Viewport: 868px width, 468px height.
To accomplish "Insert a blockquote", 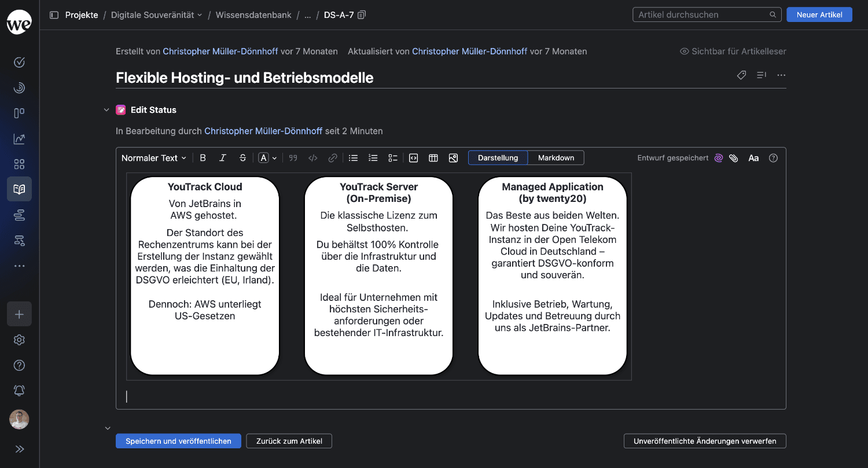I will 293,158.
